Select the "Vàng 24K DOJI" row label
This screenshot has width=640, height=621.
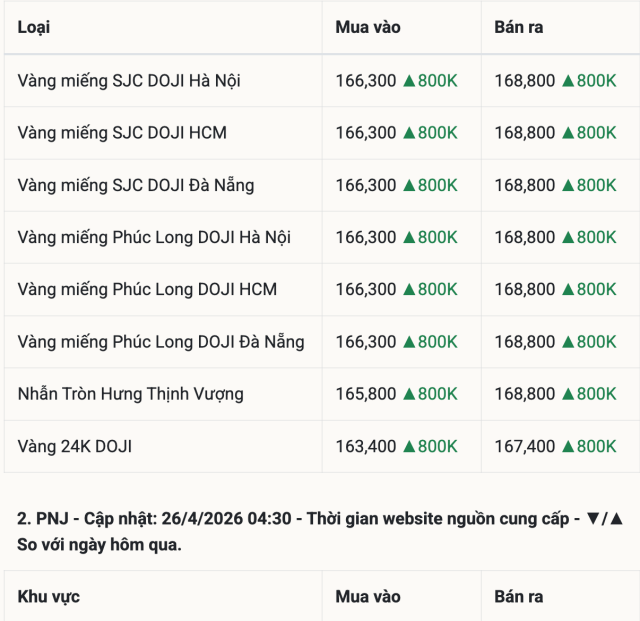[74, 446]
